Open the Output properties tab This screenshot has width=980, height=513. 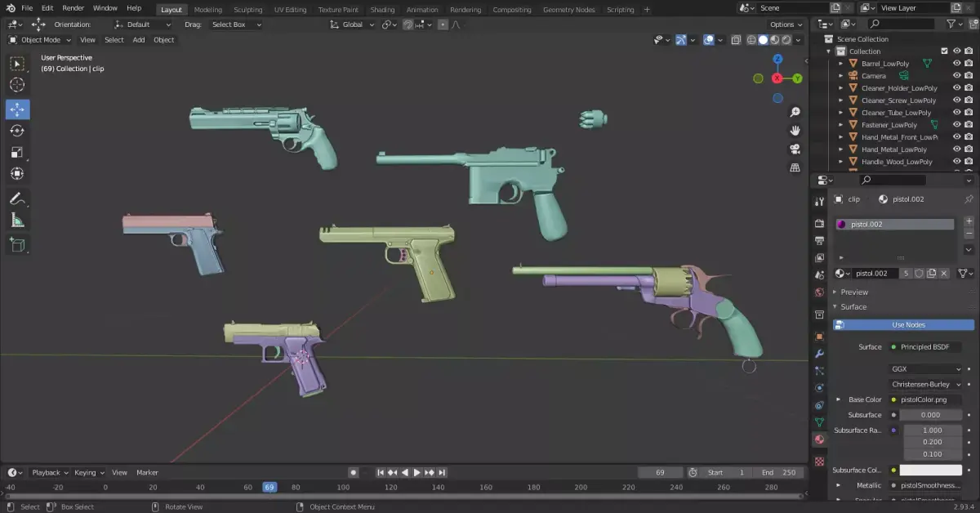[819, 241]
